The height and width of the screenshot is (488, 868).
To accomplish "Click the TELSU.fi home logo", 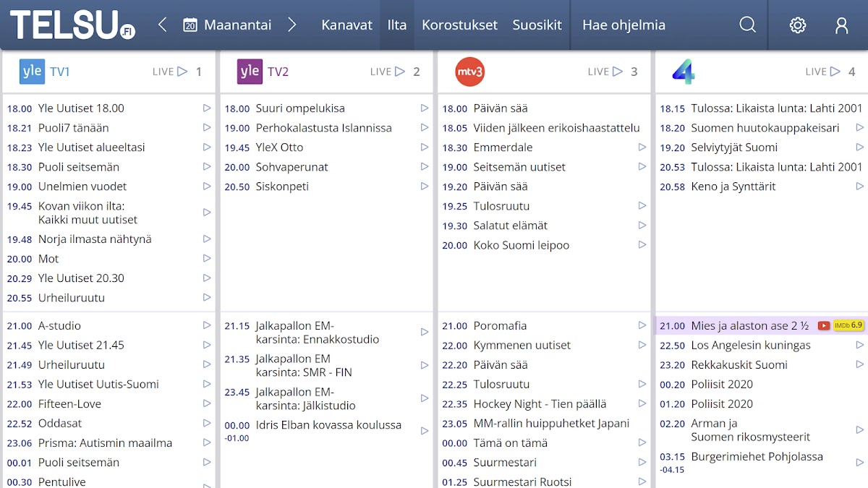I will [72, 25].
